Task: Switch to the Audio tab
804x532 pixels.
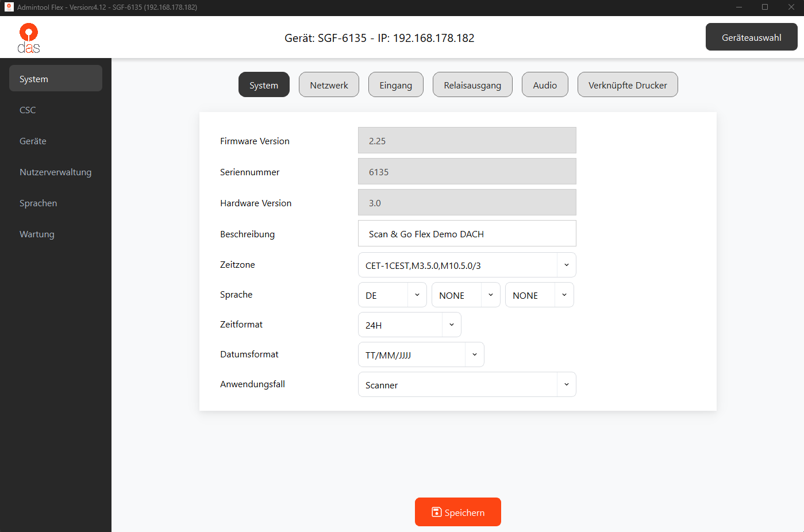Action: point(545,84)
